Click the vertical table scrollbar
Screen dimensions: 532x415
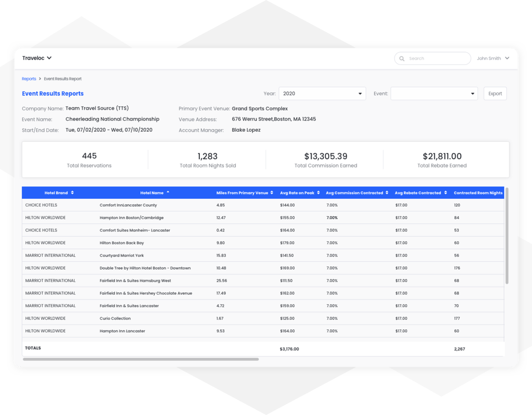(507, 236)
